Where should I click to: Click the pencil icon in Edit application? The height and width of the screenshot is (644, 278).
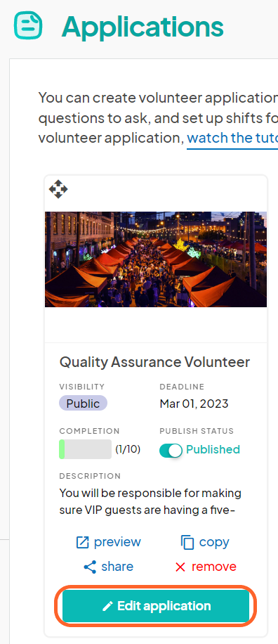(x=107, y=606)
